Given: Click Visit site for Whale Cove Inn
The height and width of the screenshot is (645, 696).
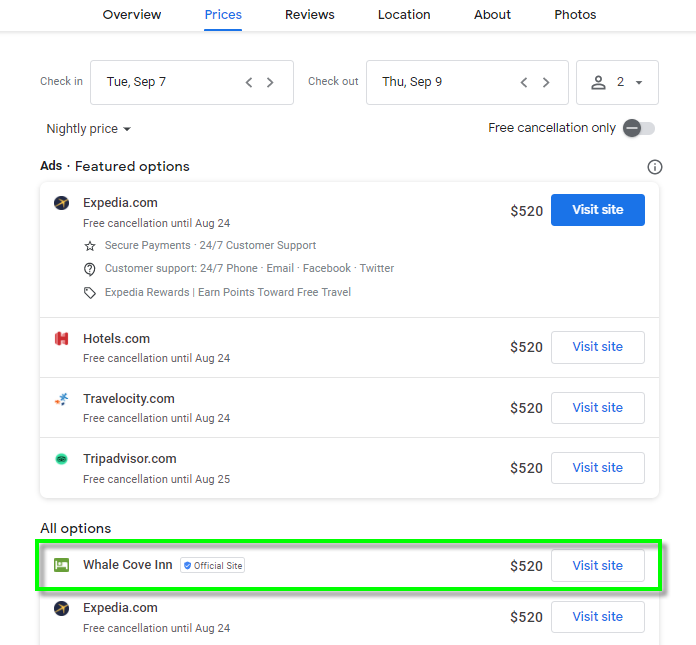Looking at the screenshot, I should (x=597, y=566).
